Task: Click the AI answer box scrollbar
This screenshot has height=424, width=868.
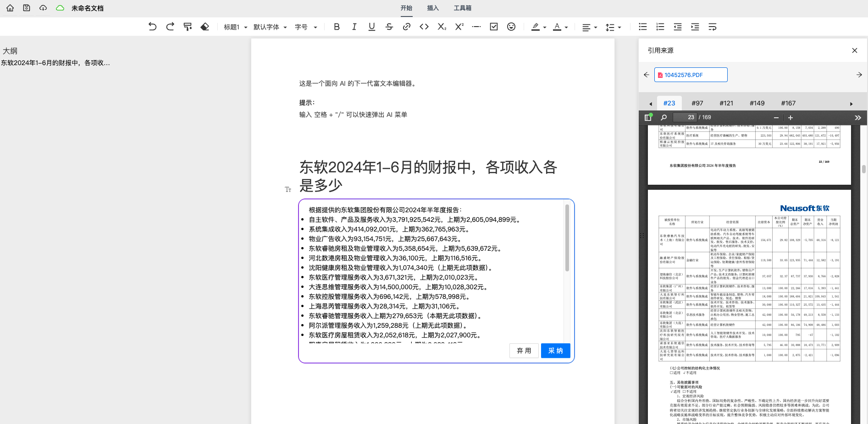Action: [567, 238]
